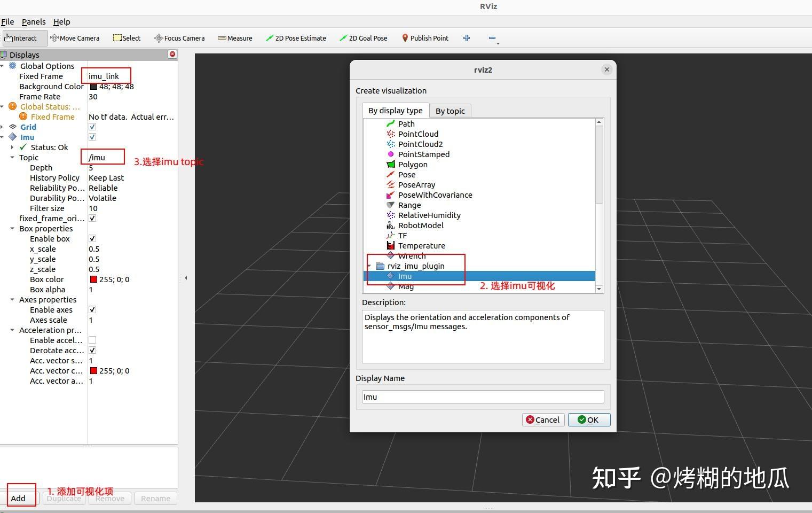Image resolution: width=812 pixels, height=513 pixels.
Task: Open the Panels menu
Action: [33, 22]
